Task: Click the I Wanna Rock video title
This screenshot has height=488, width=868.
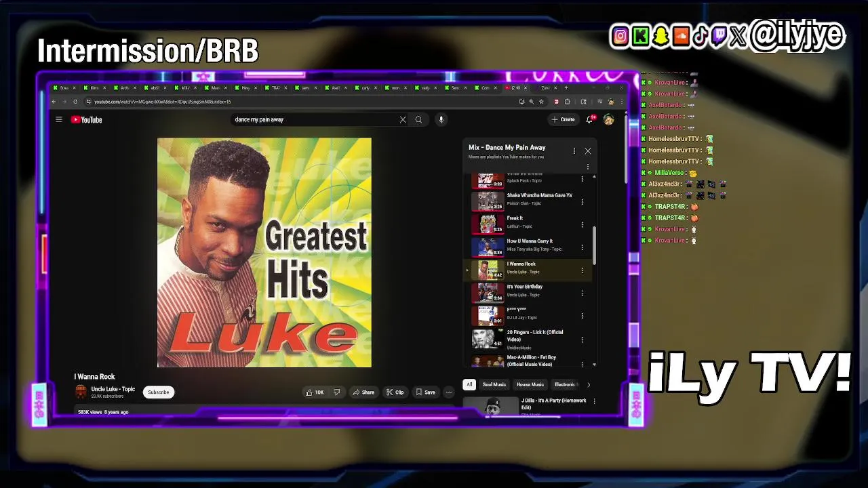Action: coord(94,377)
